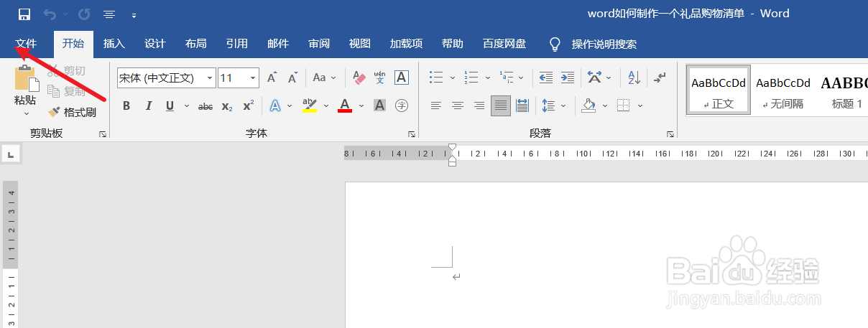Viewport: 868px width, 328px height.
Task: Toggle Show/Hide paragraph marks icon
Action: 660,78
